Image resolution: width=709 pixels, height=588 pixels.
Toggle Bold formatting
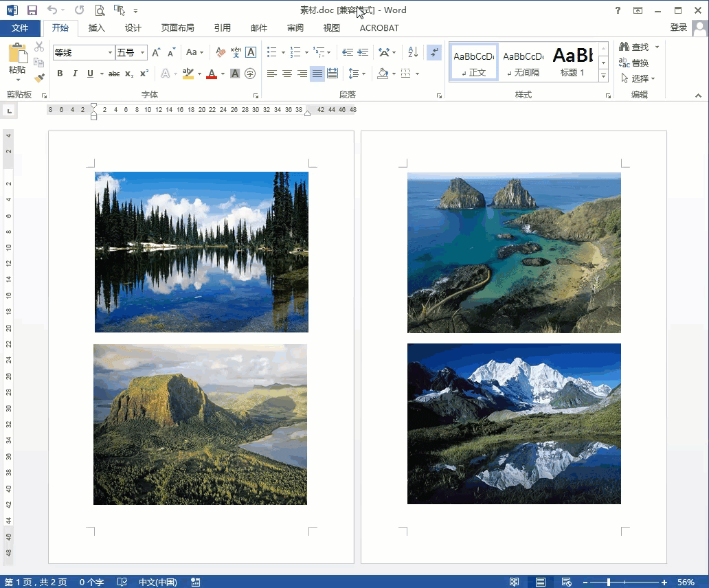pos(60,73)
